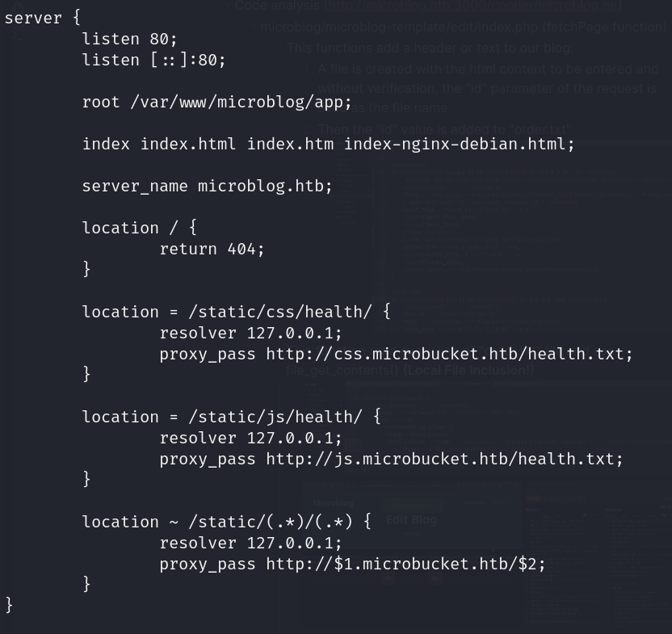Image resolution: width=672 pixels, height=634 pixels.
Task: Click the "return 404;" directive
Action: [212, 249]
